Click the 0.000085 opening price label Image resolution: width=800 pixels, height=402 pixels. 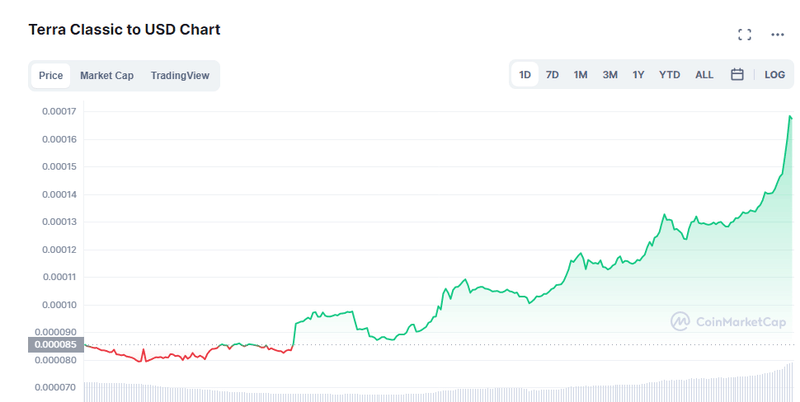tap(57, 346)
